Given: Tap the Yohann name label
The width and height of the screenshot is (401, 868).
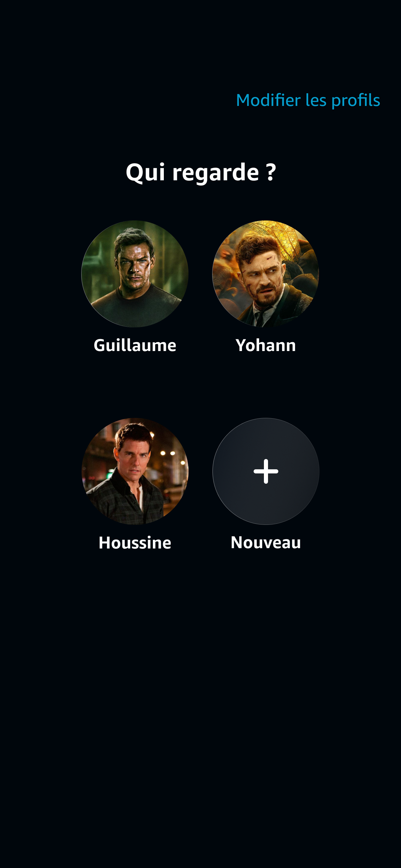Looking at the screenshot, I should pos(266,345).
